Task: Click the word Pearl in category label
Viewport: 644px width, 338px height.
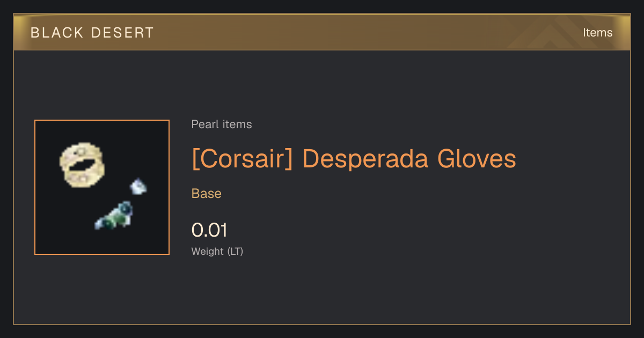Action: tap(203, 124)
